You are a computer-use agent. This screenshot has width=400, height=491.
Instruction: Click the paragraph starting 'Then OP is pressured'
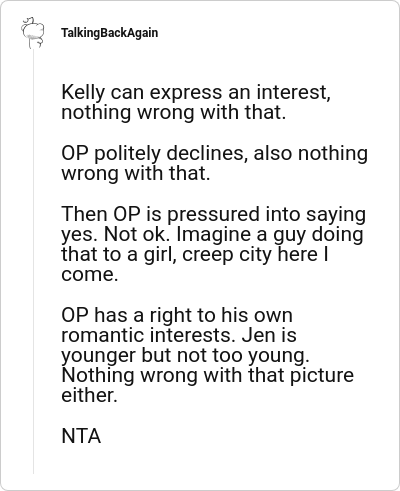[213, 244]
